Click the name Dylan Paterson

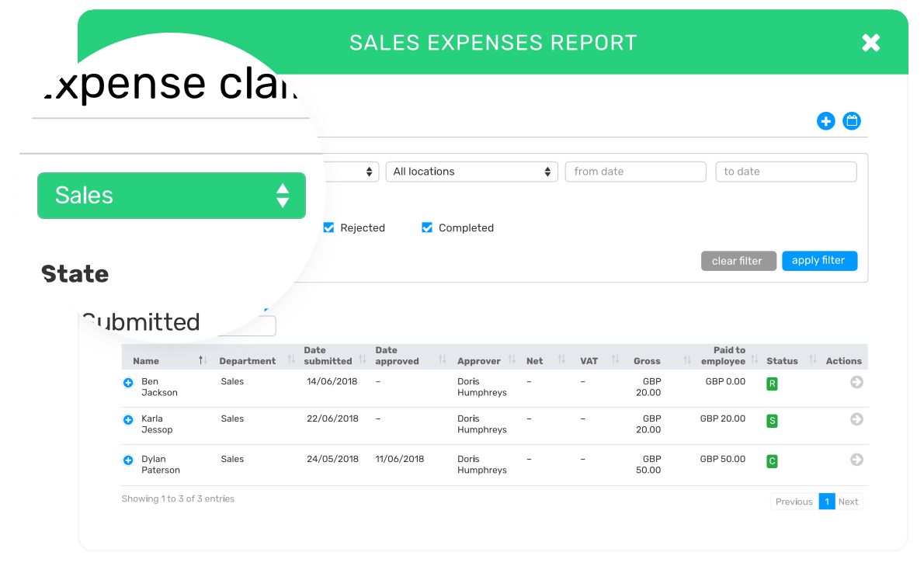(x=160, y=464)
